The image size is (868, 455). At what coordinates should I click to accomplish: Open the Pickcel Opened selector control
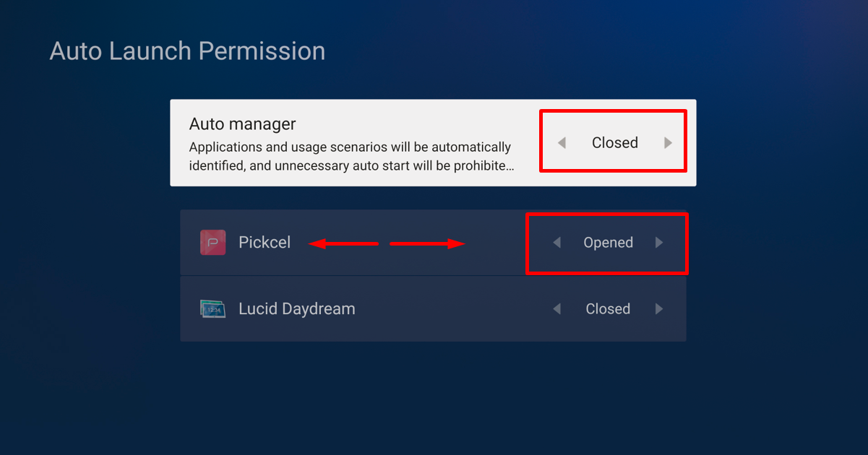608,243
